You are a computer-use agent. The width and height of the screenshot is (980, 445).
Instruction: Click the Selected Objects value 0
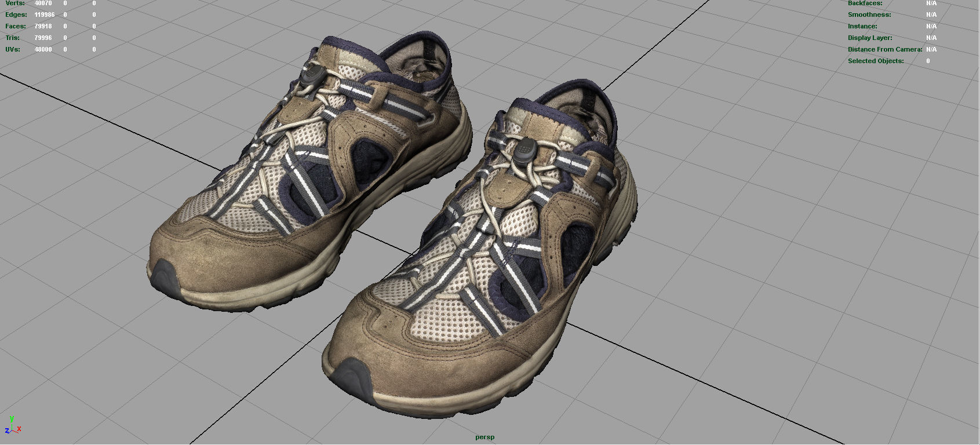pos(928,61)
